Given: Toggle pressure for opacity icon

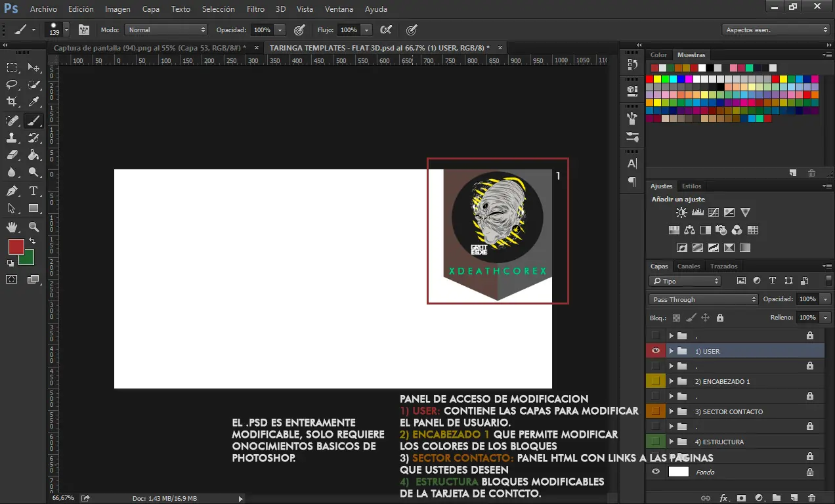Looking at the screenshot, I should 299,30.
